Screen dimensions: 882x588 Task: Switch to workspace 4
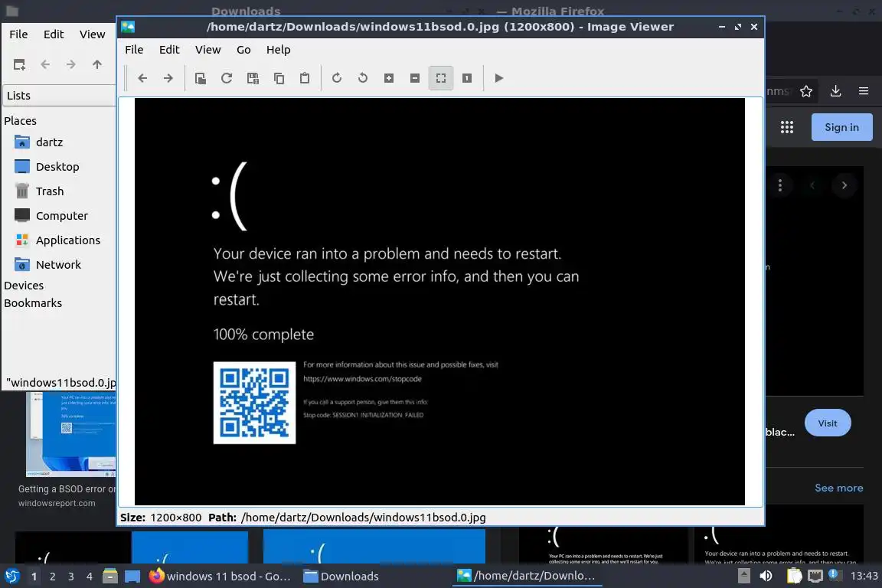click(x=90, y=577)
